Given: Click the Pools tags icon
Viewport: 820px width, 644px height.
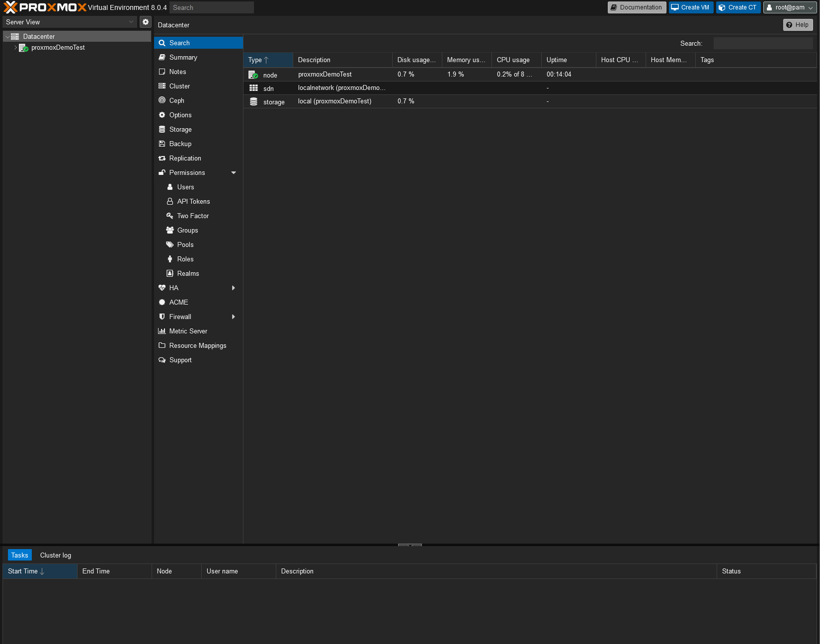Looking at the screenshot, I should 170,244.
